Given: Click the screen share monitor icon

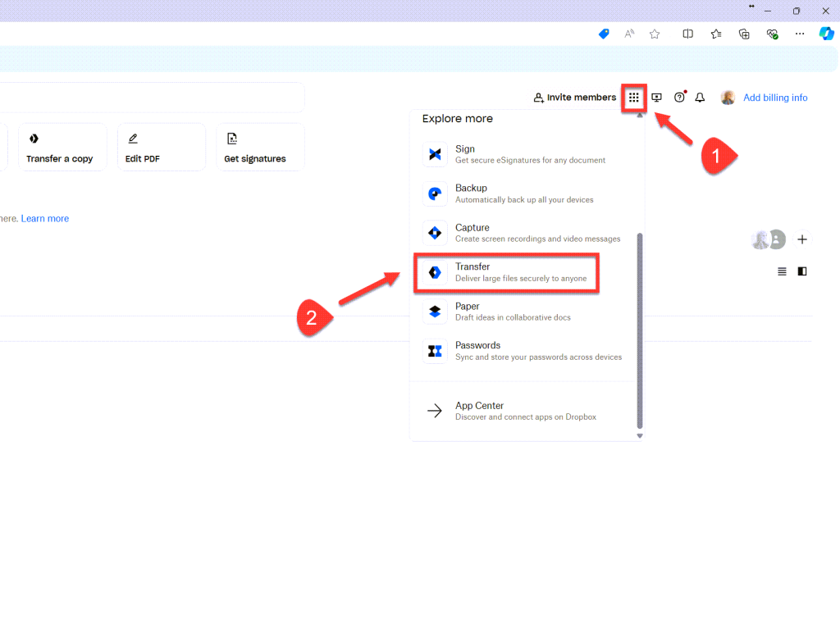Looking at the screenshot, I should coord(656,98).
